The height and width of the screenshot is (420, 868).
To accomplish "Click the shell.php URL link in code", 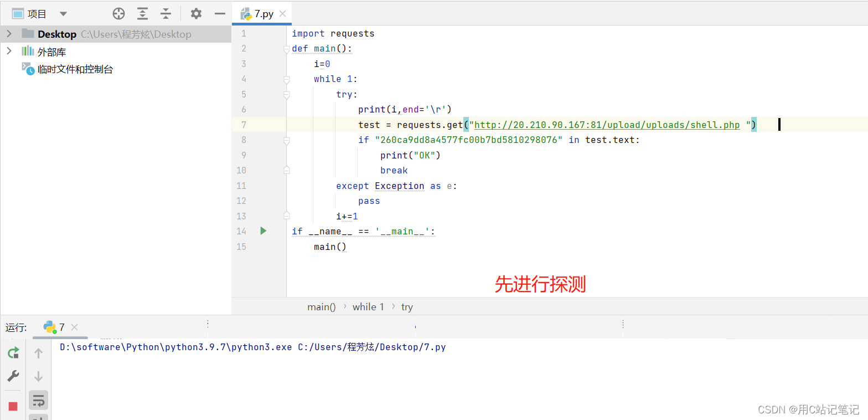I will click(x=607, y=125).
